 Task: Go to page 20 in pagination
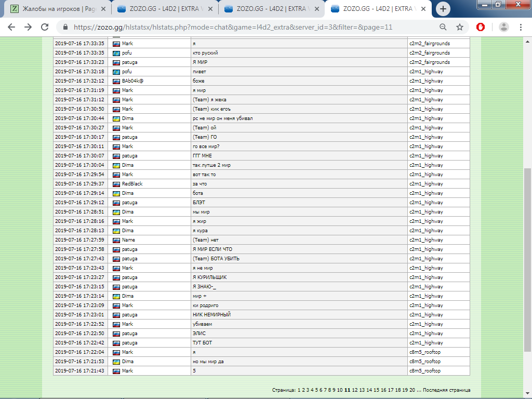[x=412, y=390]
